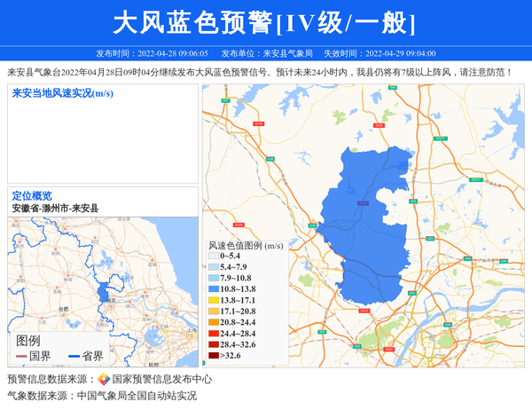
Task: Click the red G328 road badge on the map
Action: 239,225
